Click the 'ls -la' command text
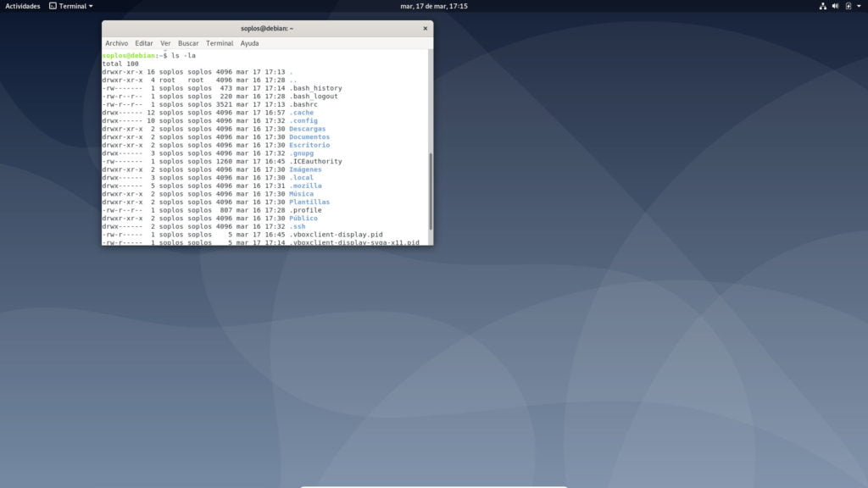The width and height of the screenshot is (868, 488). (x=183, y=55)
